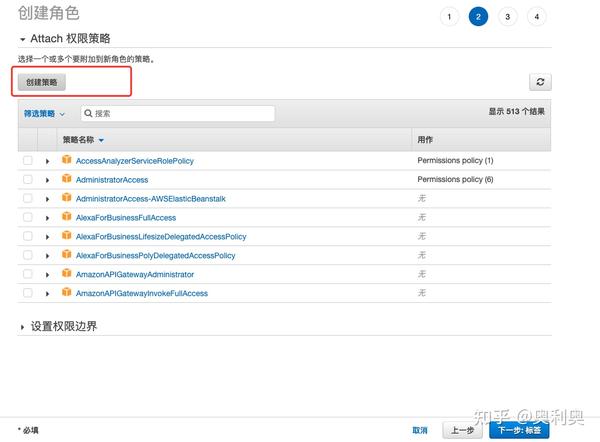Go to wizard step 1
This screenshot has height=442, width=600.
tap(449, 17)
